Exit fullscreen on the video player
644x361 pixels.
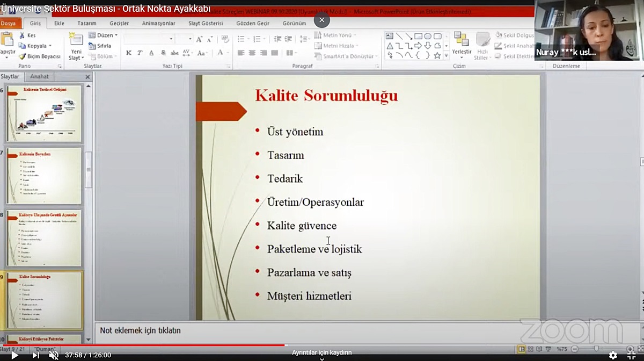coord(632,355)
